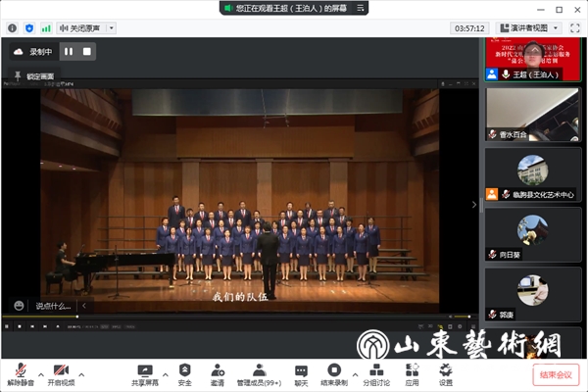Click the 录制中 cloud recording indicator
This screenshot has height=392, width=588.
(33, 52)
